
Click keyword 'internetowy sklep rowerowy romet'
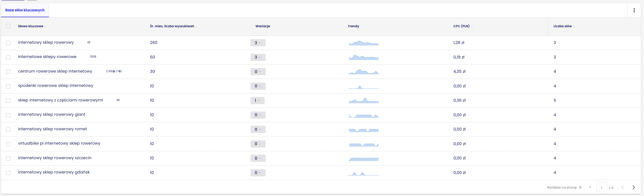(52, 129)
